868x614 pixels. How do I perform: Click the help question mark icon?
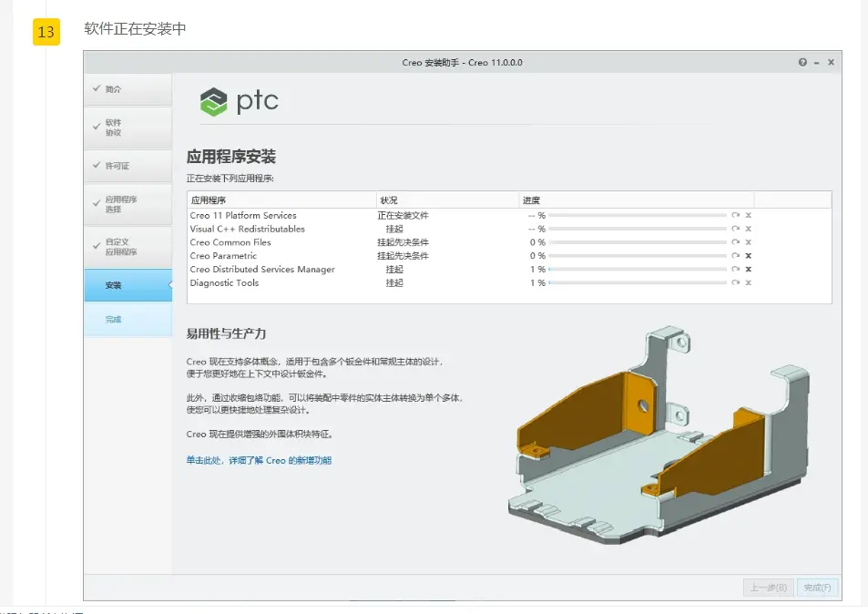coord(802,63)
